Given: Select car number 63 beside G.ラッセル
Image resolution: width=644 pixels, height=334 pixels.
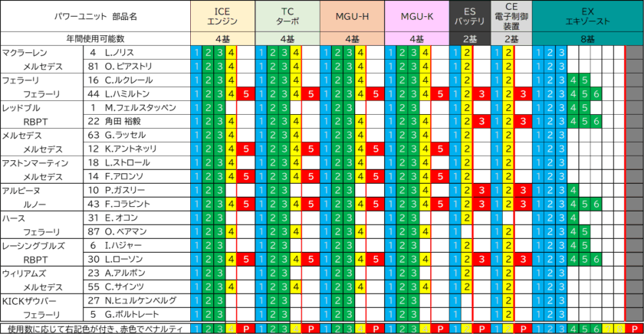Looking at the screenshot, I should click(94, 135).
